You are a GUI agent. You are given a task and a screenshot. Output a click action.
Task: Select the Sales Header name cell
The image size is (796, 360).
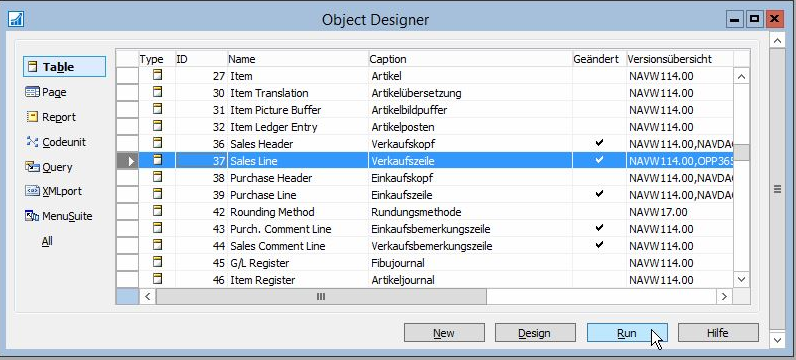coord(298,144)
